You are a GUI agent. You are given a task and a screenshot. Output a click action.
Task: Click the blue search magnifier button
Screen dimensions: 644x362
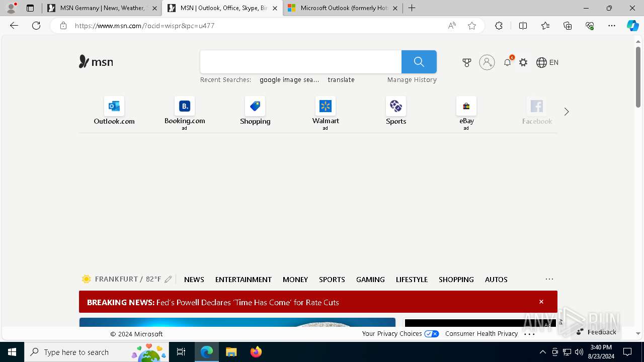click(419, 62)
